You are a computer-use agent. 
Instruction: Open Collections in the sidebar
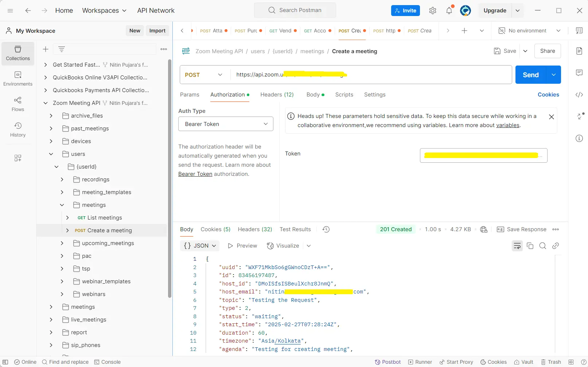click(18, 53)
